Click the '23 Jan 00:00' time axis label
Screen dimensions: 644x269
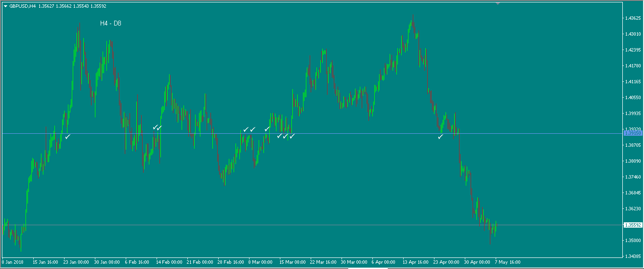pyautogui.click(x=76, y=263)
